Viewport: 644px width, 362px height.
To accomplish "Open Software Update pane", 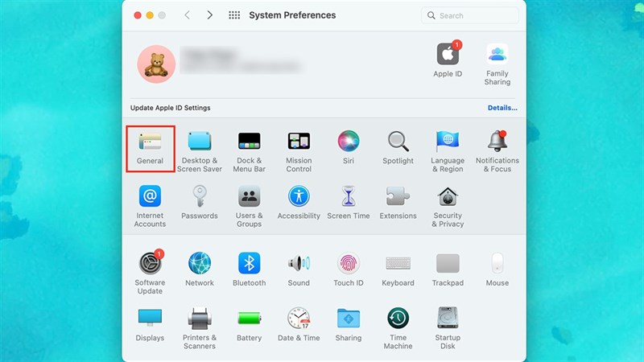I will coord(150,272).
